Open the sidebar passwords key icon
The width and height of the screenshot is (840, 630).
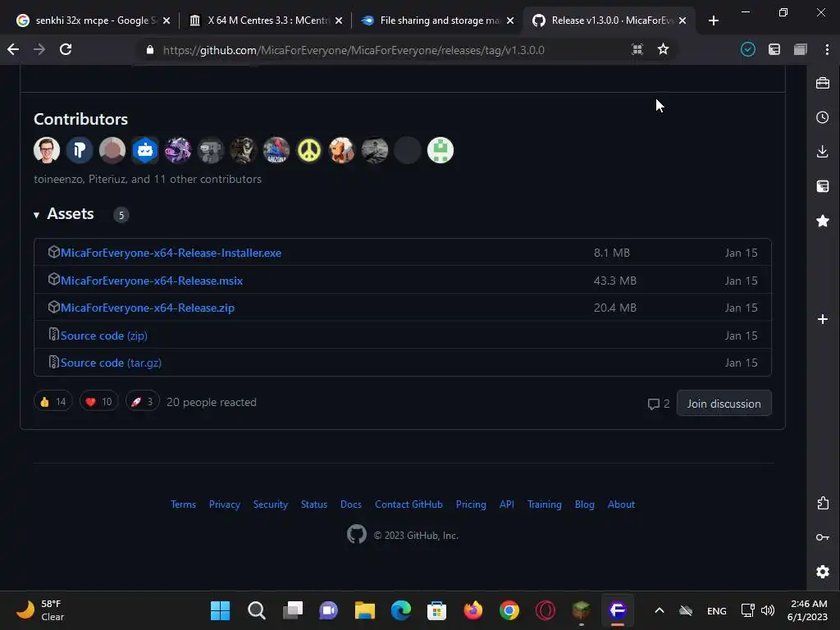(823, 537)
